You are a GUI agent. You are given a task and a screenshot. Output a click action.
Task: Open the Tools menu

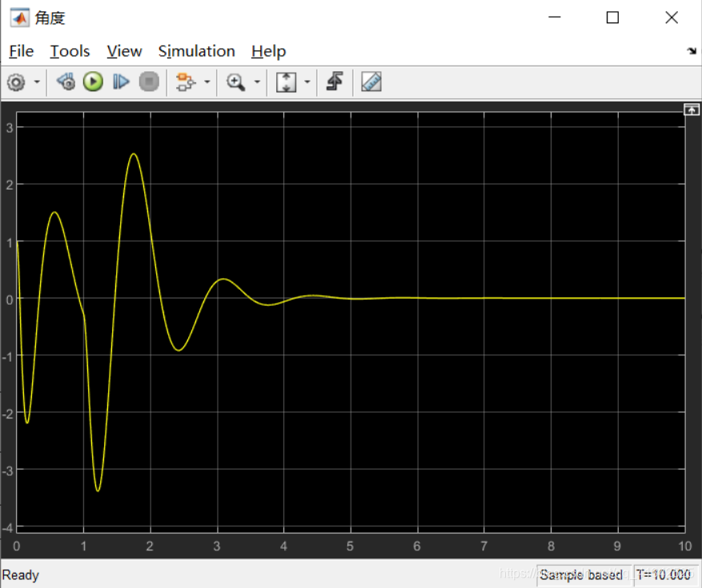(x=70, y=51)
